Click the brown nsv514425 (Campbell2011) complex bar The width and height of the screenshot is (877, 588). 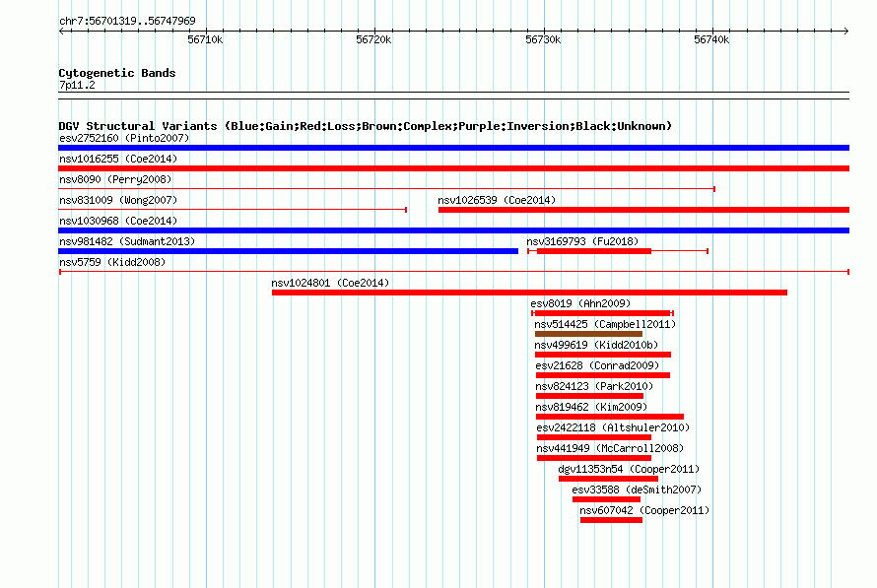pyautogui.click(x=588, y=334)
